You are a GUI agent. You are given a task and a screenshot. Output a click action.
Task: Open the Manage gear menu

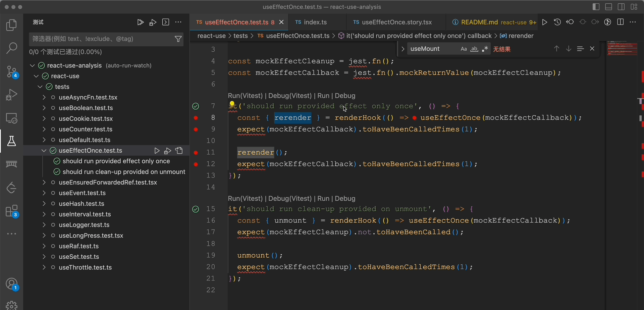pyautogui.click(x=12, y=305)
